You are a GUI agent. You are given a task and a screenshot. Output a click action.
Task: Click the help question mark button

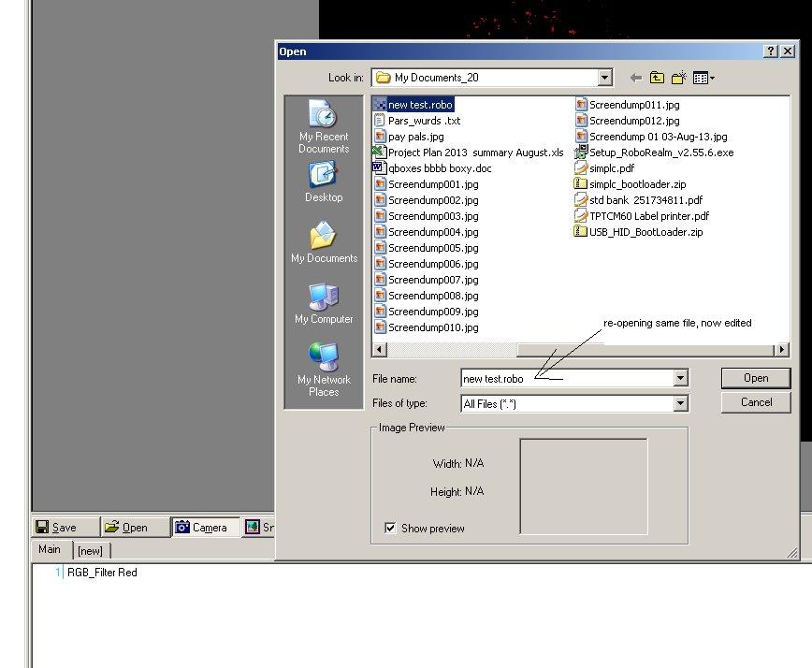[x=770, y=51]
